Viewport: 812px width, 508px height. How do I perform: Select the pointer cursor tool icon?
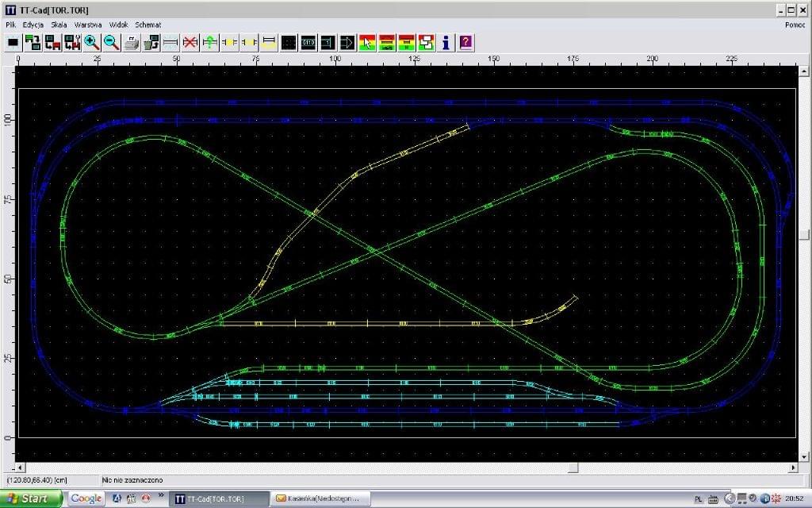pos(367,43)
